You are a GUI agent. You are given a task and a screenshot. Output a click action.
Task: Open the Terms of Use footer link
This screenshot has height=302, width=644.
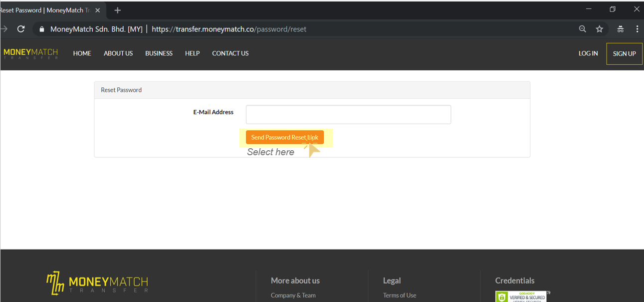pyautogui.click(x=400, y=295)
